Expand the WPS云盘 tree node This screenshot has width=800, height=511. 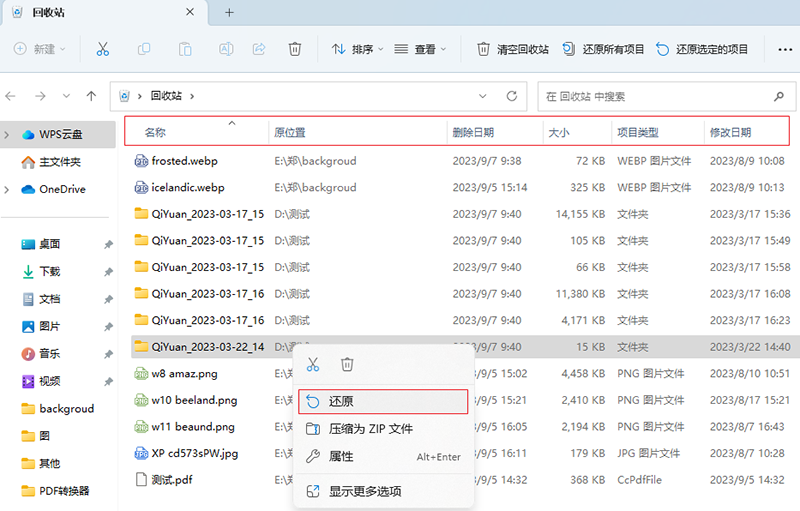pyautogui.click(x=7, y=135)
